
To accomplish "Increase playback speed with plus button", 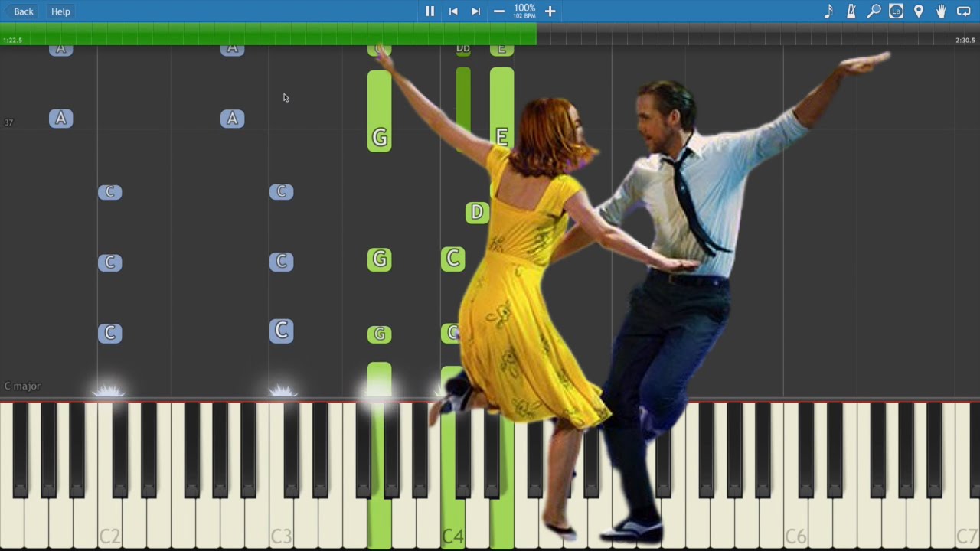I will tap(550, 11).
